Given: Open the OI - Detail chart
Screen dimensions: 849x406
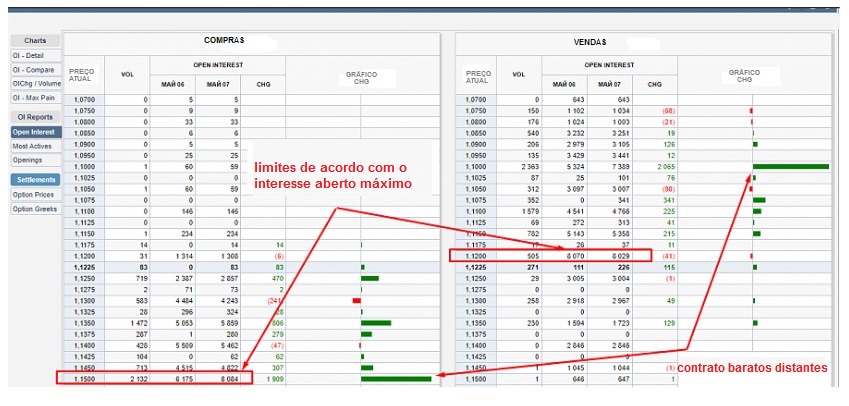Looking at the screenshot, I should click(x=27, y=55).
